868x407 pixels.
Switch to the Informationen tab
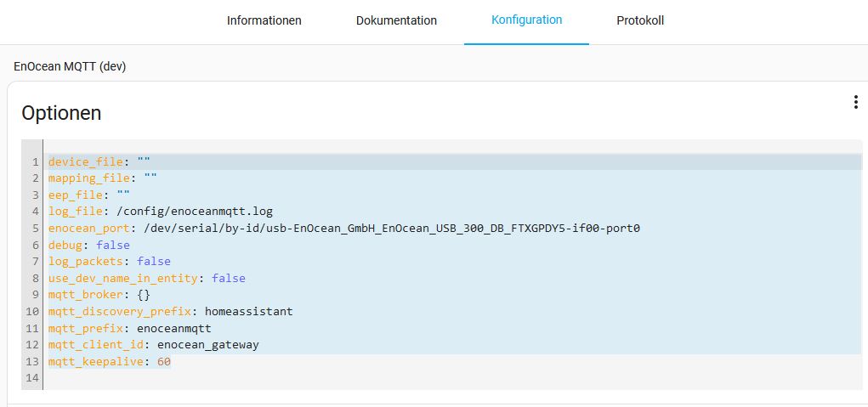coord(264,20)
